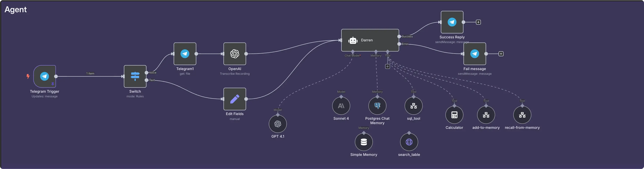
Task: Open the Success Reply Telegram node
Action: click(452, 22)
